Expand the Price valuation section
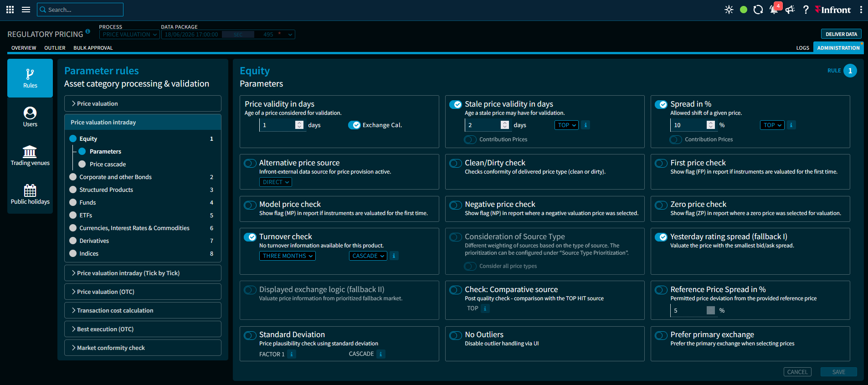The width and height of the screenshot is (868, 385). (x=143, y=103)
